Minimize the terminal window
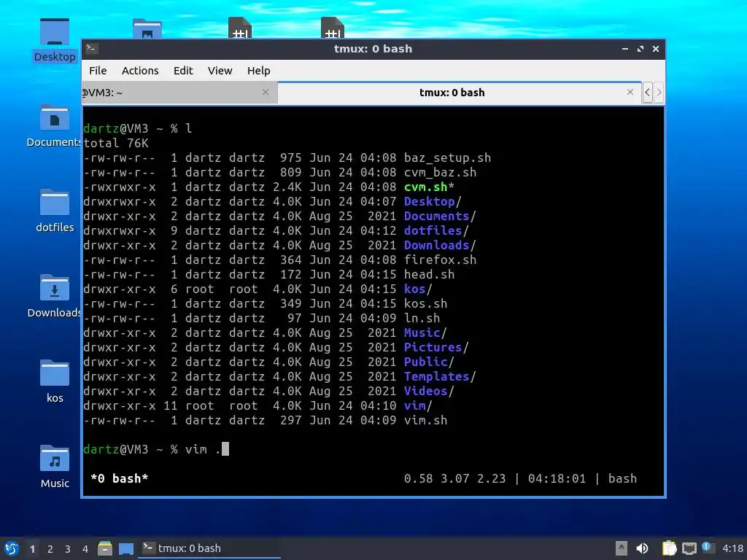This screenshot has width=747, height=560. (x=624, y=49)
